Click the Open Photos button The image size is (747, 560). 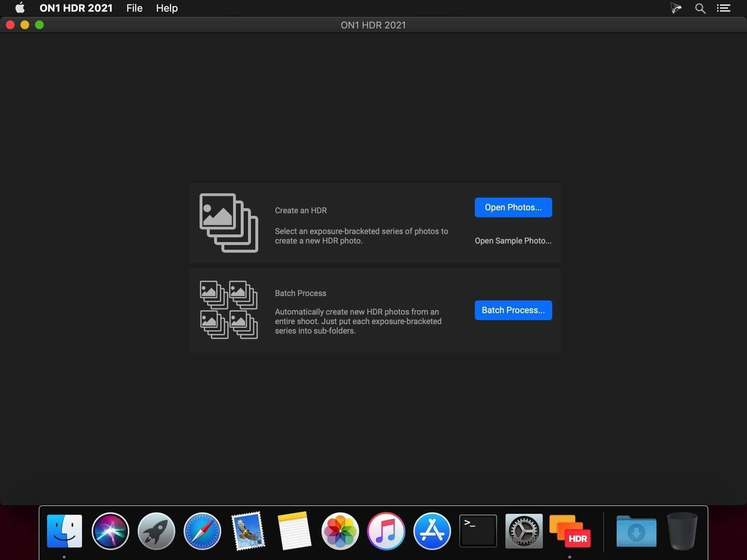(x=513, y=207)
